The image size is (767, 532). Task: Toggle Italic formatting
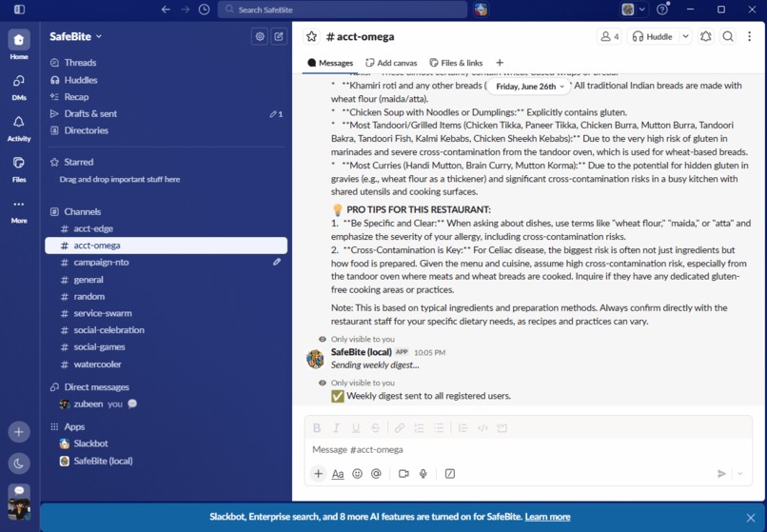(337, 427)
